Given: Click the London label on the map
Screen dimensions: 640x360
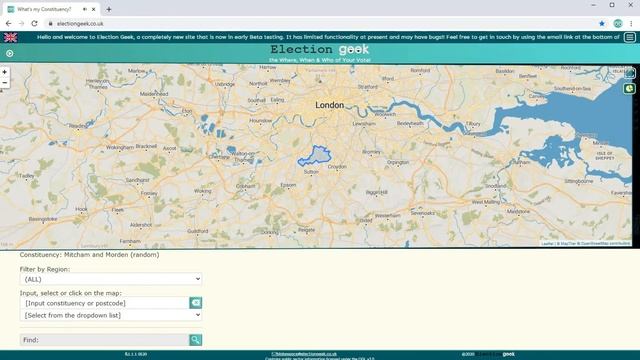Looking at the screenshot, I should (329, 105).
